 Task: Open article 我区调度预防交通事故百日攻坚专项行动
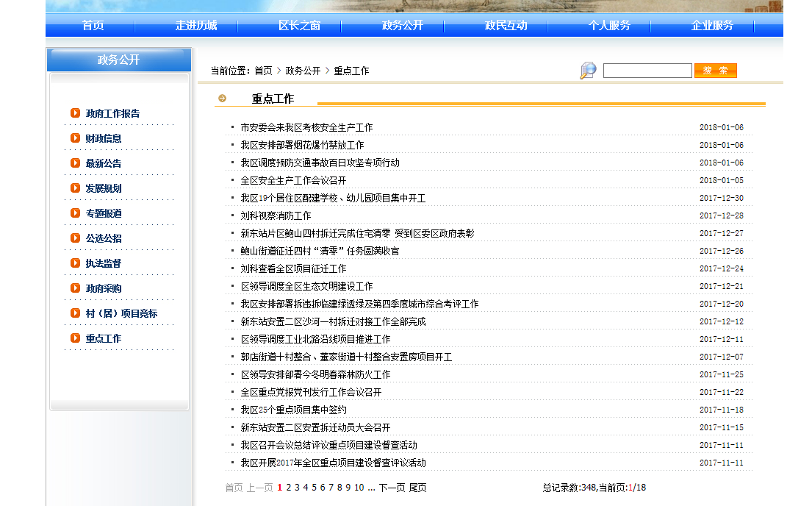tap(320, 163)
